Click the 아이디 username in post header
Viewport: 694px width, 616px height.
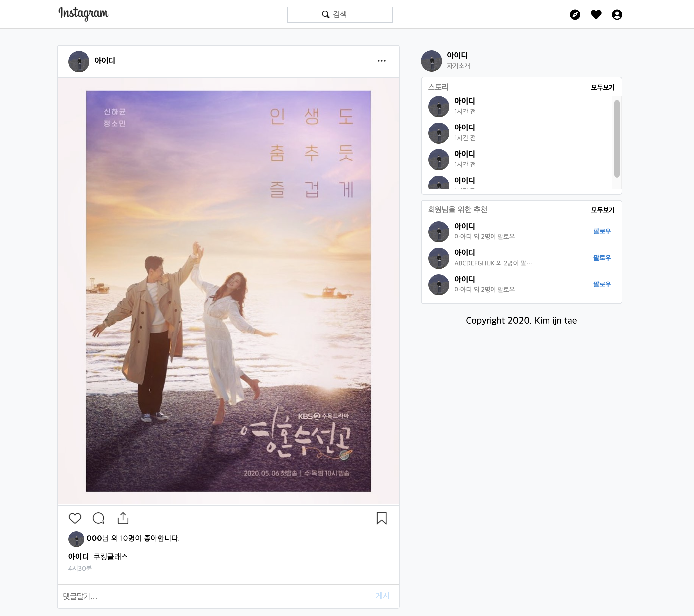[x=105, y=61]
